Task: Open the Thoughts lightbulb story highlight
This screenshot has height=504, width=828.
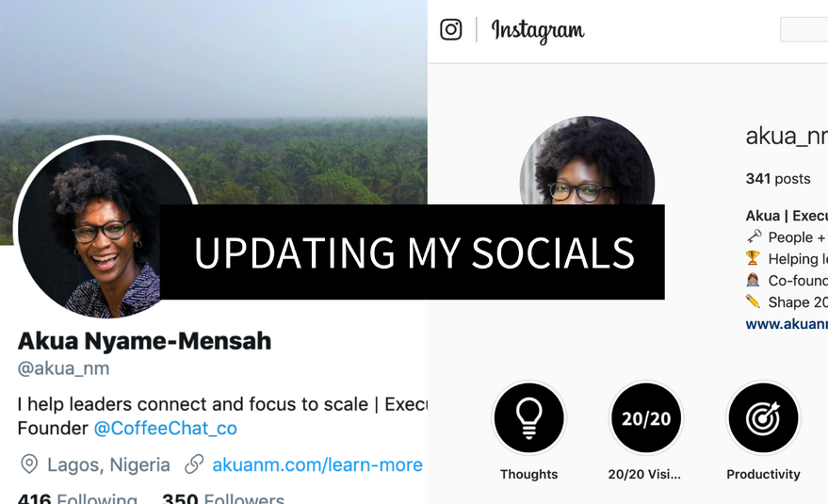Action: click(x=528, y=418)
